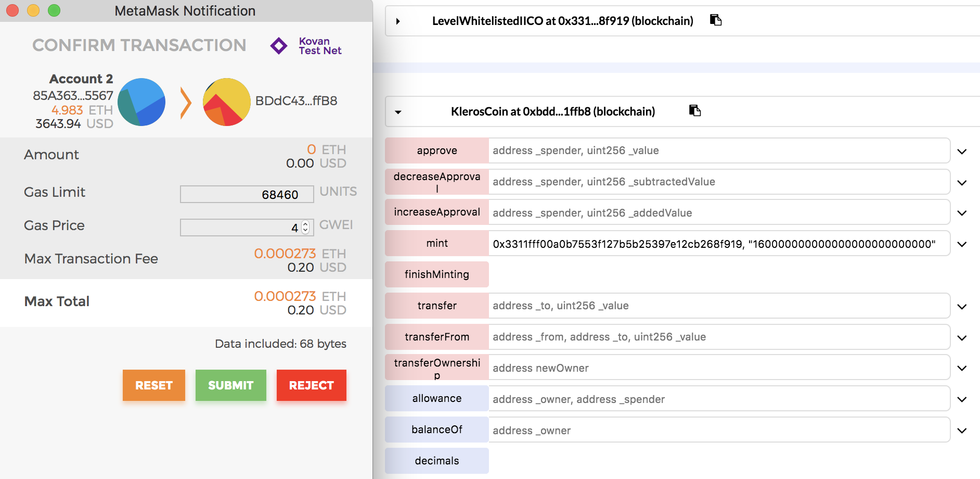Click the green zoom window button

pyautogui.click(x=54, y=10)
